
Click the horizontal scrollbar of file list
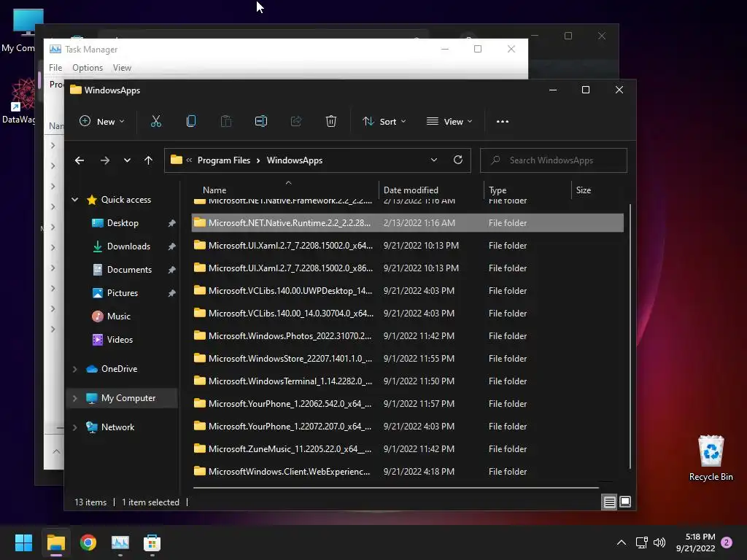pyautogui.click(x=395, y=488)
